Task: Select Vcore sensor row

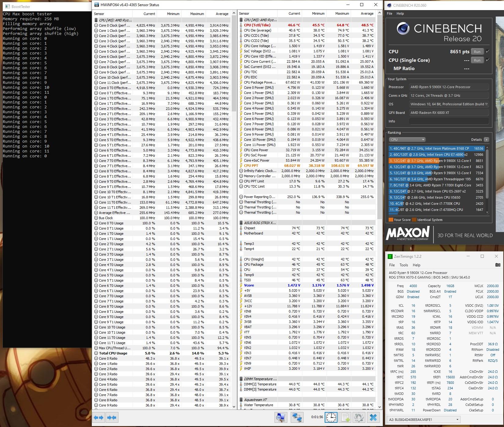Action: point(307,285)
